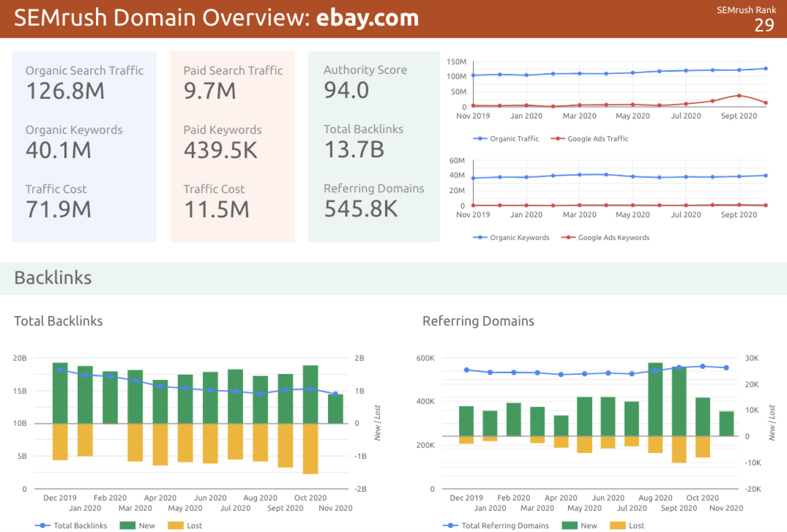Click green New swatch in Referring Domains legend
This screenshot has width=787, height=532.
[570, 526]
